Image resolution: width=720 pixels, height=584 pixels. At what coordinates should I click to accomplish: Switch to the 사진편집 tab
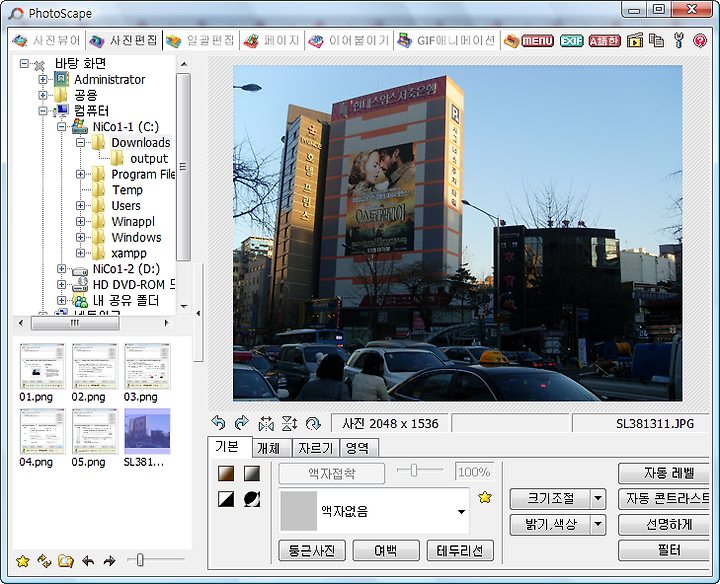[x=124, y=40]
